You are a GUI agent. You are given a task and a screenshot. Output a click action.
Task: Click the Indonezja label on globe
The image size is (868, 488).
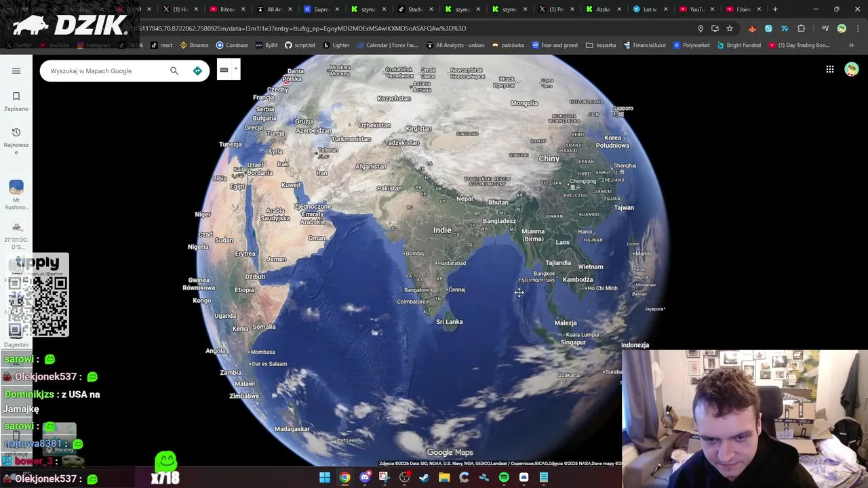[635, 345]
